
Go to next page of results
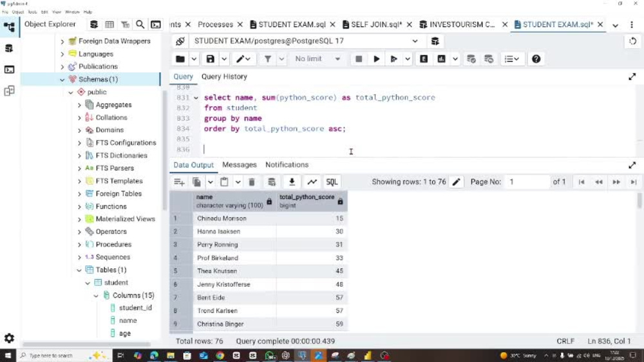[616, 182]
